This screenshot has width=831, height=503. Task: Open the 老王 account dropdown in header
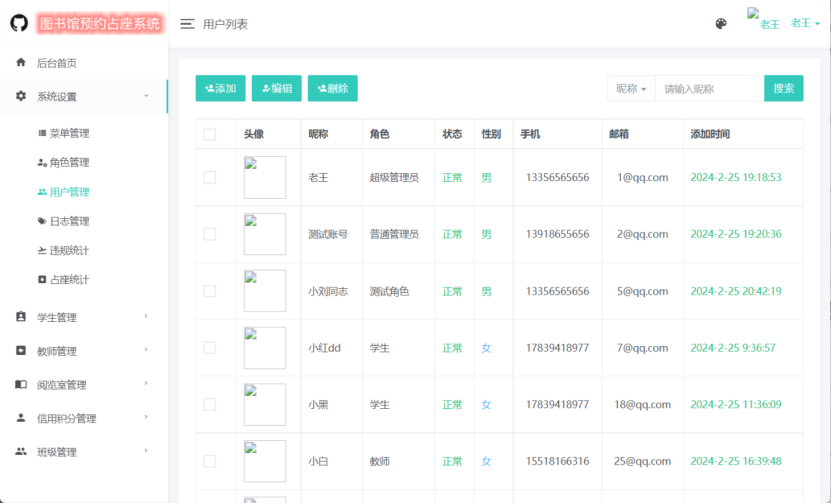(x=805, y=23)
